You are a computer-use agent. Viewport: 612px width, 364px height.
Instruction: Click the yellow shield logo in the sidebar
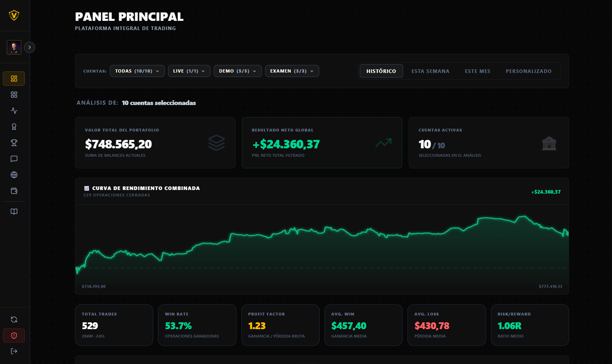click(14, 15)
